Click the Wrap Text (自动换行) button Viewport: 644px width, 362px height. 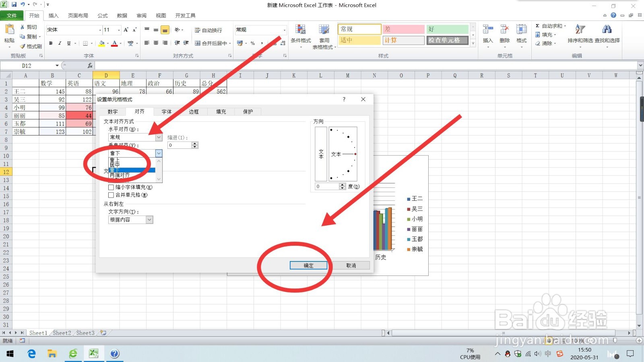[x=208, y=30]
